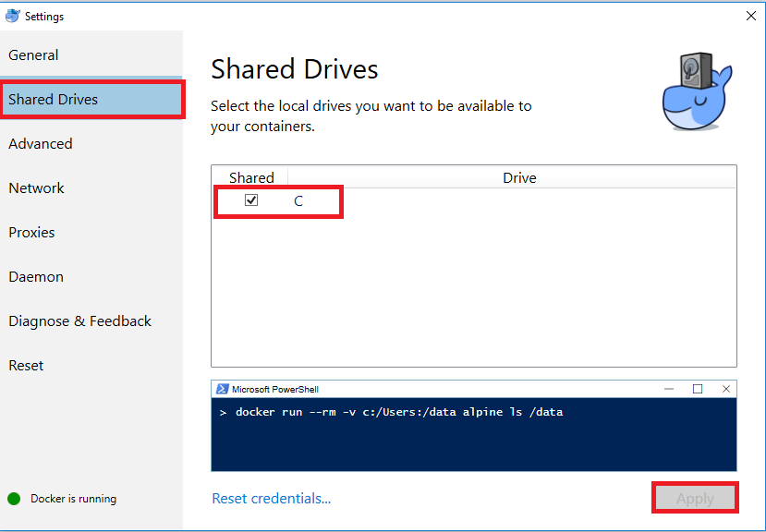The width and height of the screenshot is (766, 532).
Task: Click the PowerShell icon in sample terminal
Action: pos(223,389)
